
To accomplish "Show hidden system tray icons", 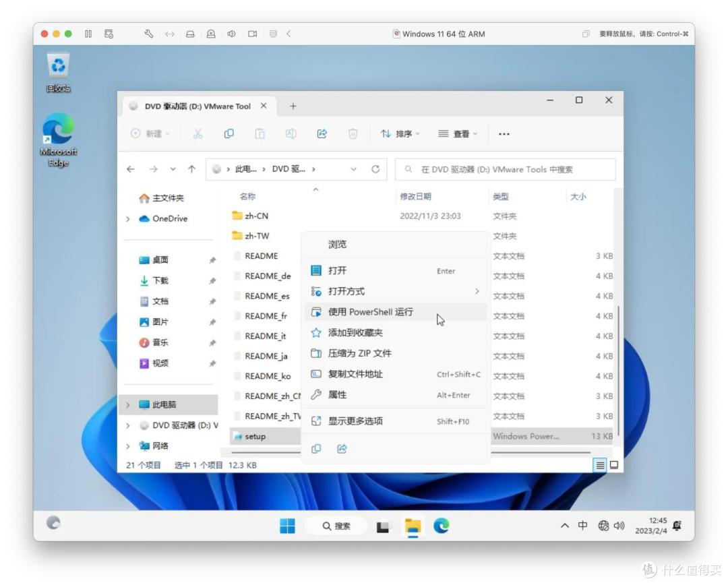I will (565, 526).
